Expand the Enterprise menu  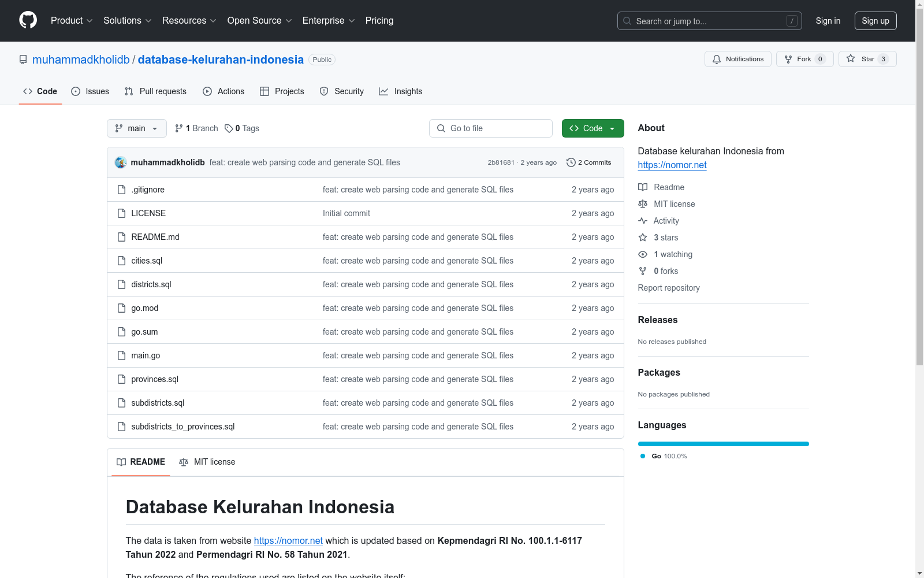click(x=329, y=20)
